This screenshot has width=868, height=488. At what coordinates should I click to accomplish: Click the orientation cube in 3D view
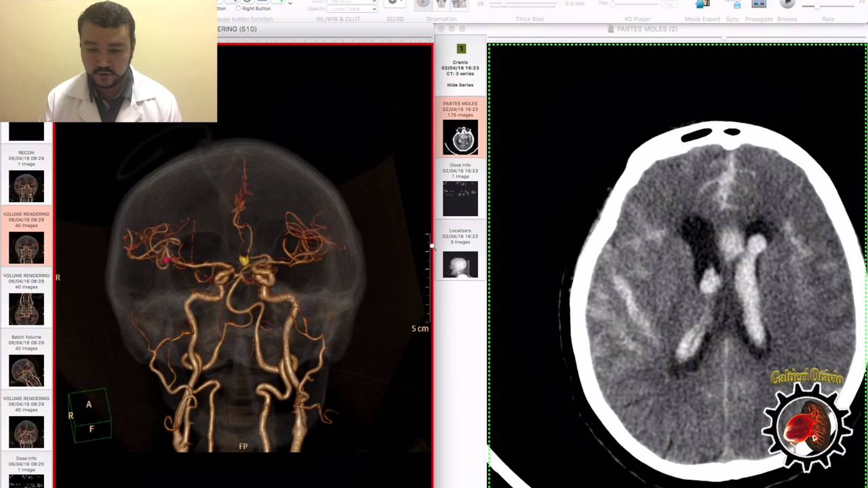click(x=89, y=415)
